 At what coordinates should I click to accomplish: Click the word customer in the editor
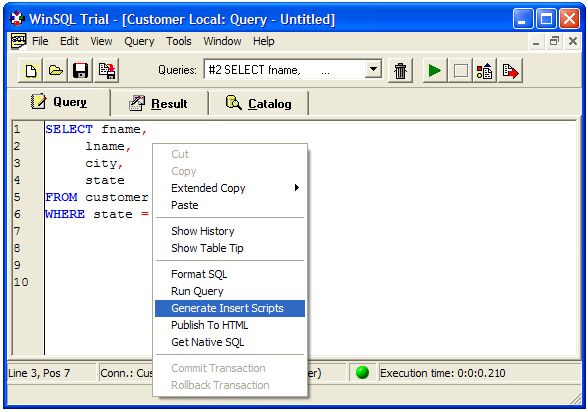coord(117,197)
